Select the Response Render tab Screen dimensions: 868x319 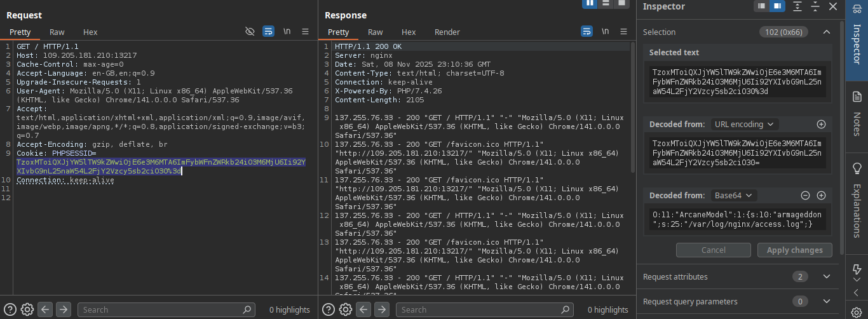tap(447, 32)
